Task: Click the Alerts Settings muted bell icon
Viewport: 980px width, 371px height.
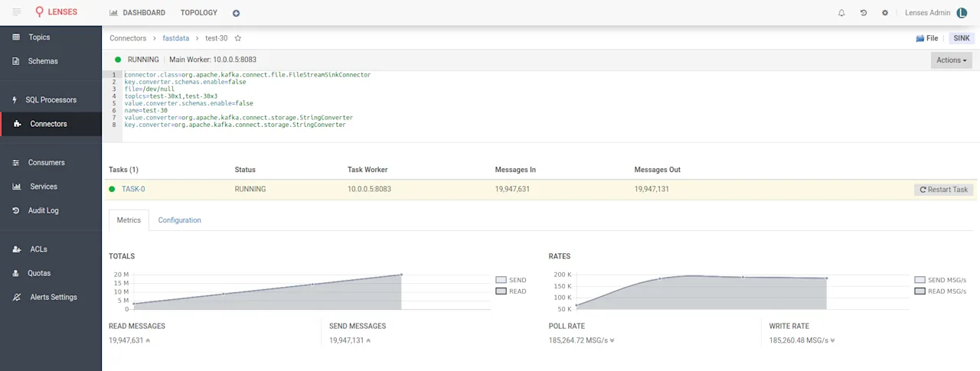Action: pos(17,297)
